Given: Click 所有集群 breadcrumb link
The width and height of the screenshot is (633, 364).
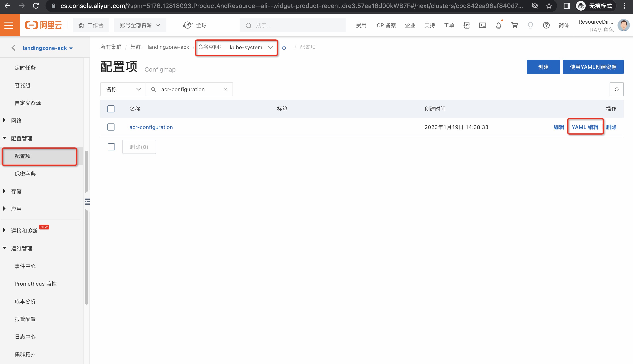Looking at the screenshot, I should tap(111, 47).
